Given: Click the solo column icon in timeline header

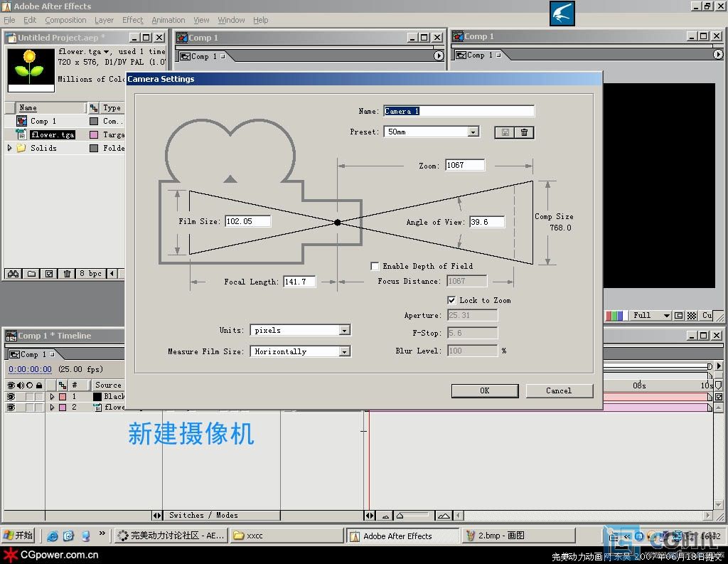Looking at the screenshot, I should pyautogui.click(x=30, y=385).
